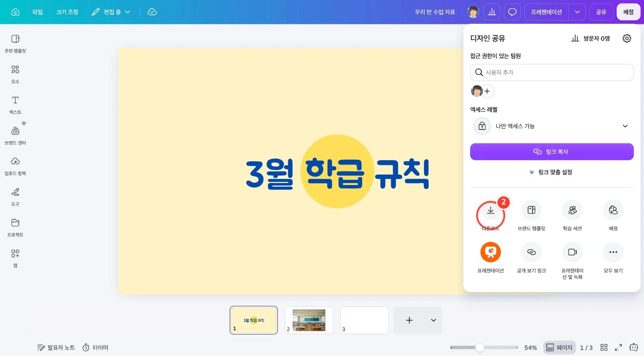This screenshot has width=644, height=356.
Task: Open 앱 sidebar panel
Action: point(15,258)
